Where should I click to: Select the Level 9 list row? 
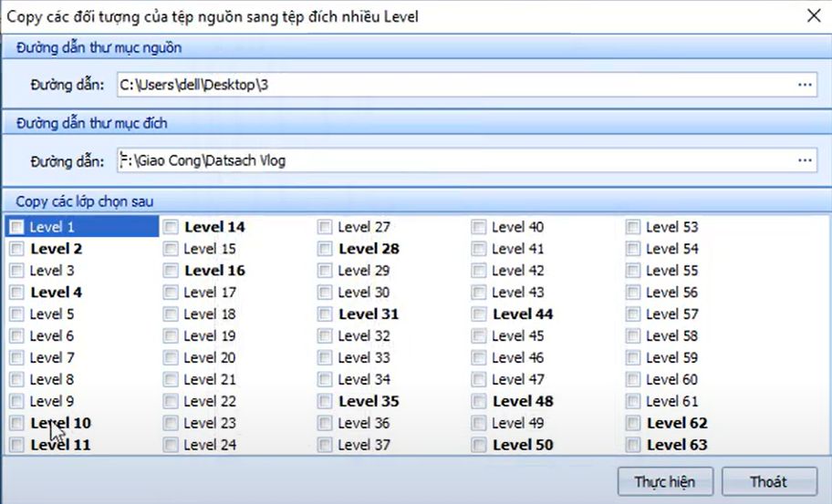(x=82, y=401)
